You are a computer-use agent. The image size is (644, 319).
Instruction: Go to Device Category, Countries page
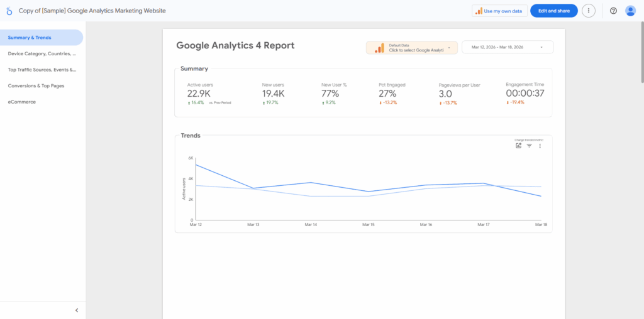tap(42, 53)
